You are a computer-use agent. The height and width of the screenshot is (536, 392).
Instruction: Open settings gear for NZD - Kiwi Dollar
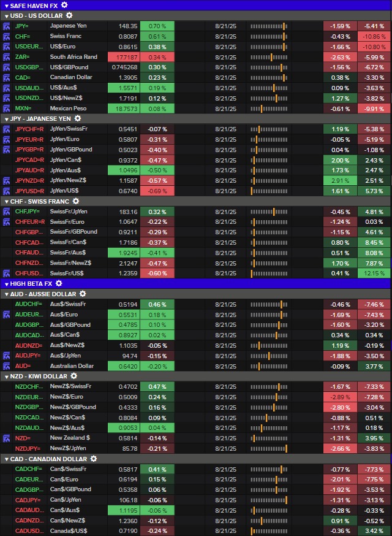[x=74, y=376]
